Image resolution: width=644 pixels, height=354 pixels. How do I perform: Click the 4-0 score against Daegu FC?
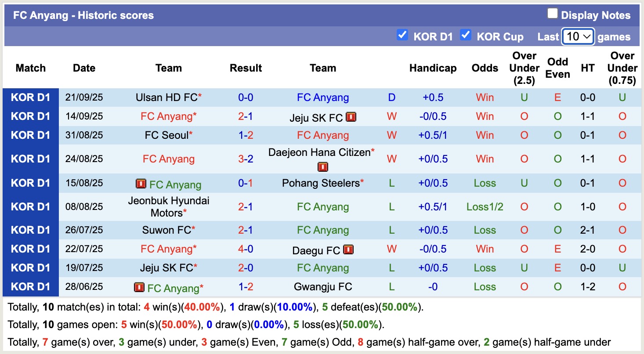coord(246,249)
